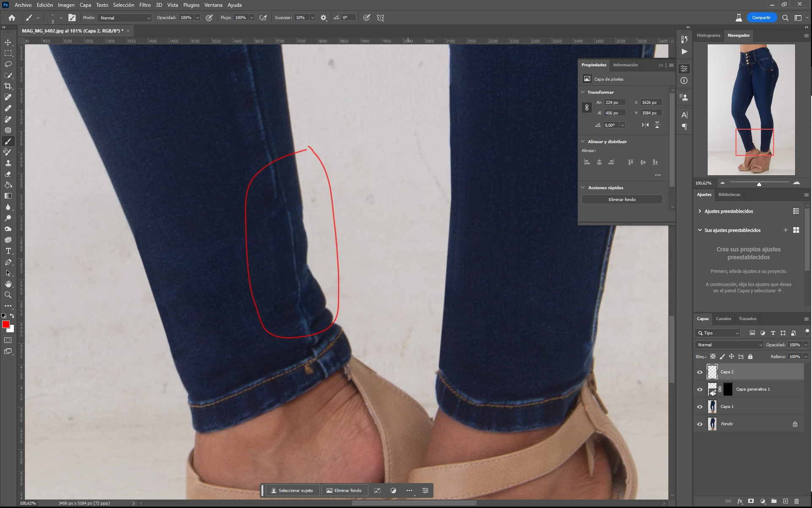Select the Crop tool
Image resolution: width=812 pixels, height=508 pixels.
8,86
